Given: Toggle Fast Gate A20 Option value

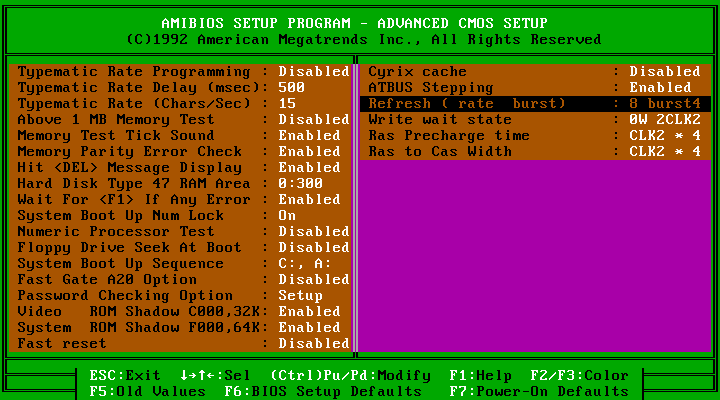Looking at the screenshot, I should pos(313,280).
